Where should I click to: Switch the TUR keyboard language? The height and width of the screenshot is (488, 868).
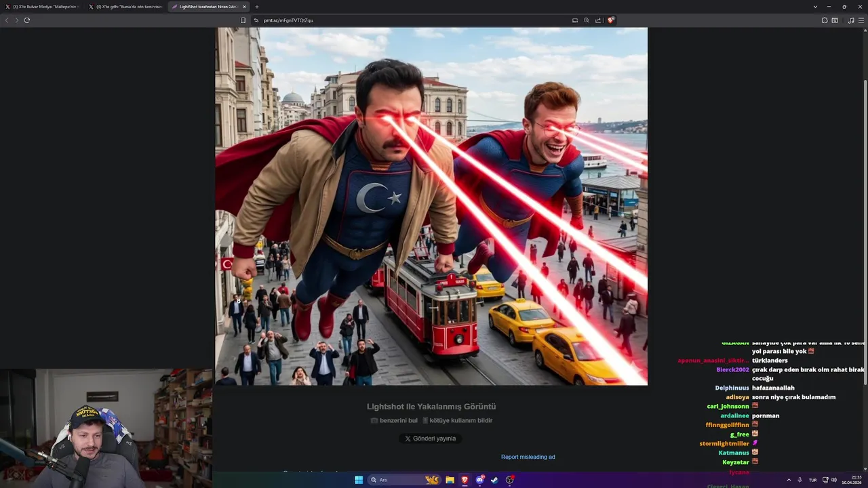click(812, 480)
